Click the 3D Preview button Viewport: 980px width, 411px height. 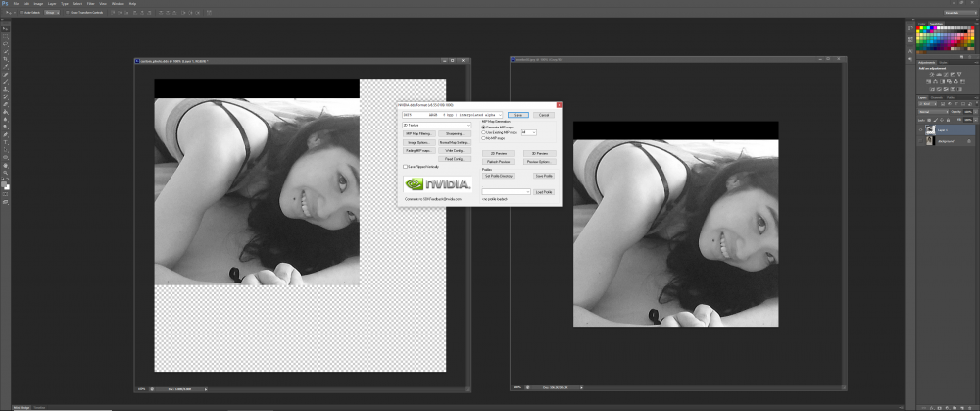[x=540, y=153]
